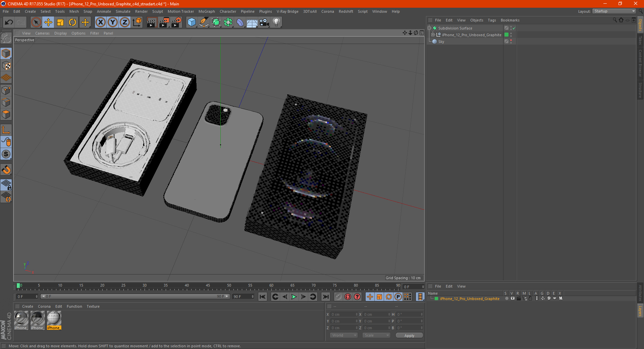Click X position coordinate field
The image size is (644, 349).
coord(344,314)
